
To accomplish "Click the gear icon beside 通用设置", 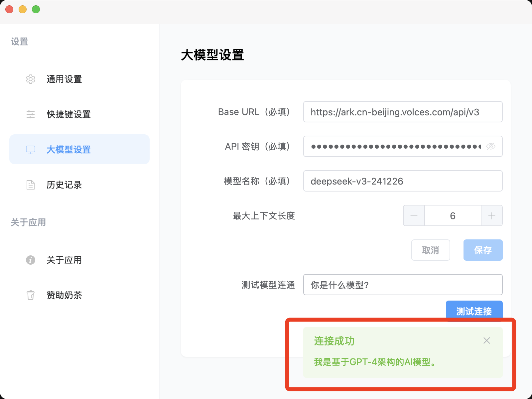I will point(31,79).
